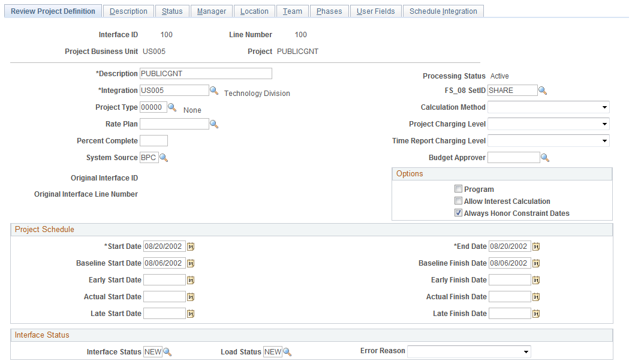The height and width of the screenshot is (364, 635).
Task: Open the Rate Plan lookup icon
Action: (214, 124)
